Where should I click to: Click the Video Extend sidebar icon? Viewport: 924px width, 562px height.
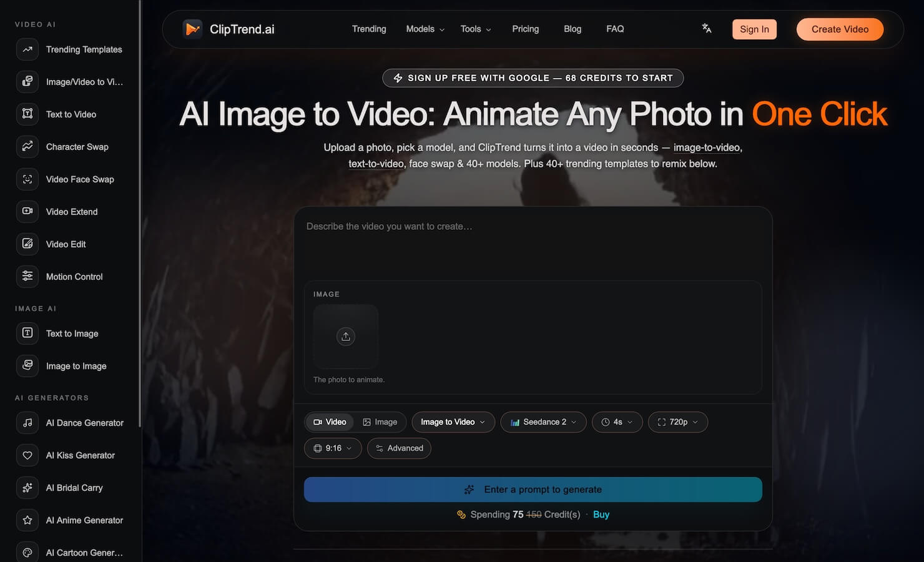click(27, 212)
